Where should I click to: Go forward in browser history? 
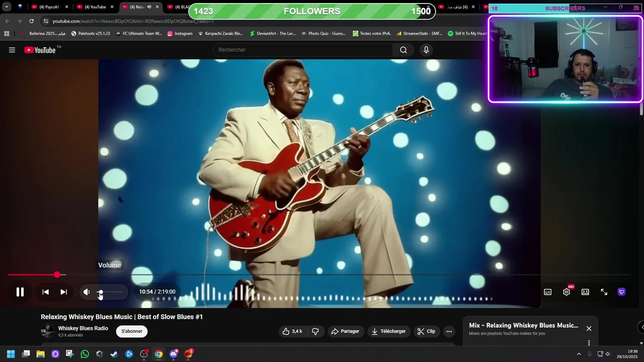click(x=19, y=21)
